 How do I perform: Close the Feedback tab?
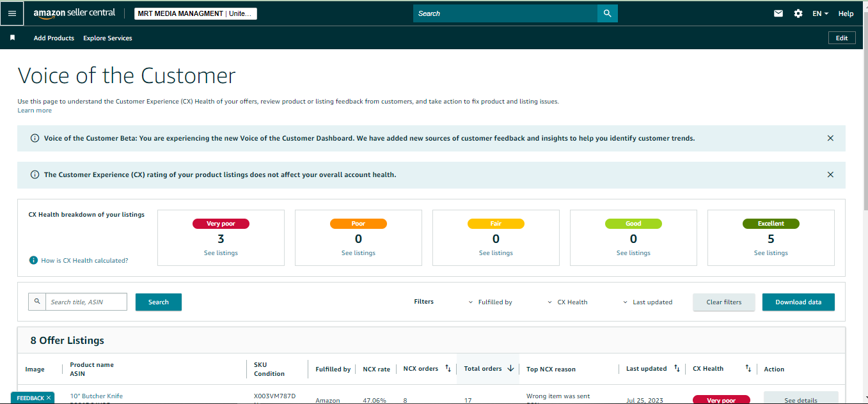[49, 398]
